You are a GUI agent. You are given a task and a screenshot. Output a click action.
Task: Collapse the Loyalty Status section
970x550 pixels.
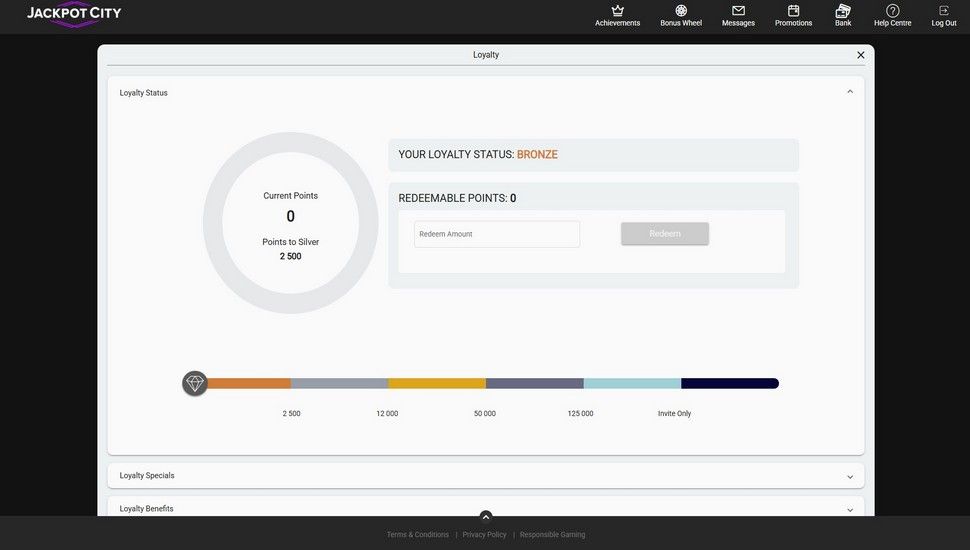(850, 92)
